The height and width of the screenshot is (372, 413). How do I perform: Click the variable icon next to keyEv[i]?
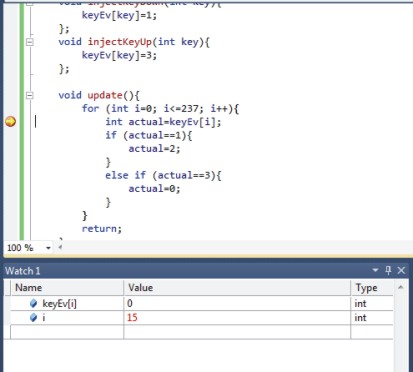(33, 303)
